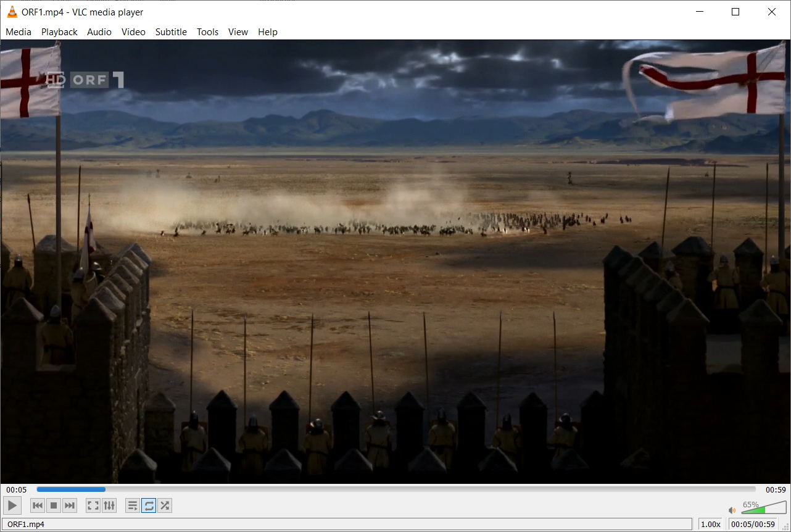The height and width of the screenshot is (532, 791).
Task: Open the View menu
Action: [238, 32]
